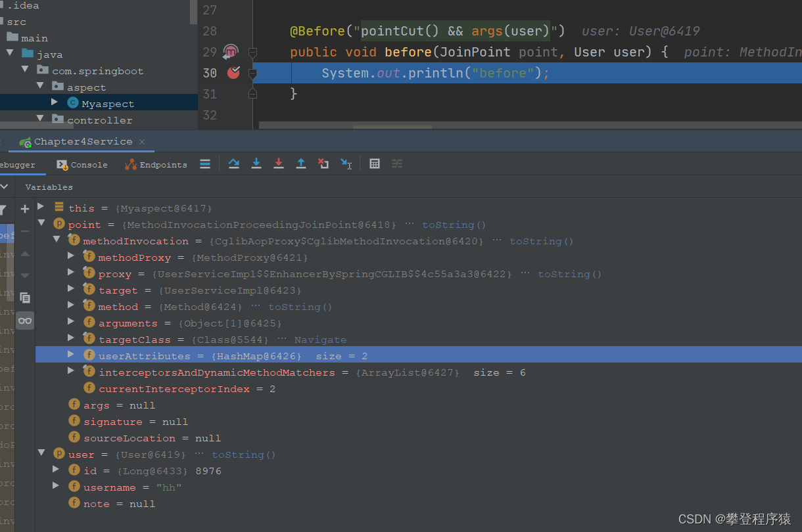Expand the target field node
The height and width of the screenshot is (532, 802).
(x=71, y=290)
